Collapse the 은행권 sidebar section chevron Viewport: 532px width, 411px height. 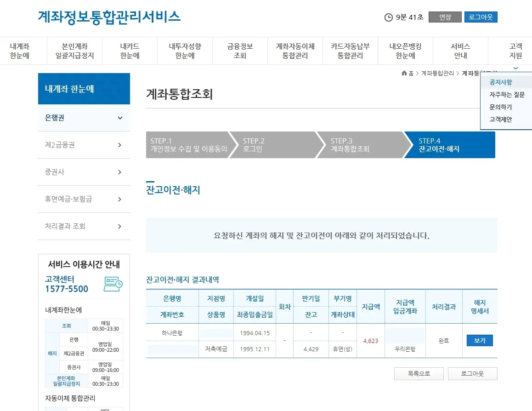120,118
